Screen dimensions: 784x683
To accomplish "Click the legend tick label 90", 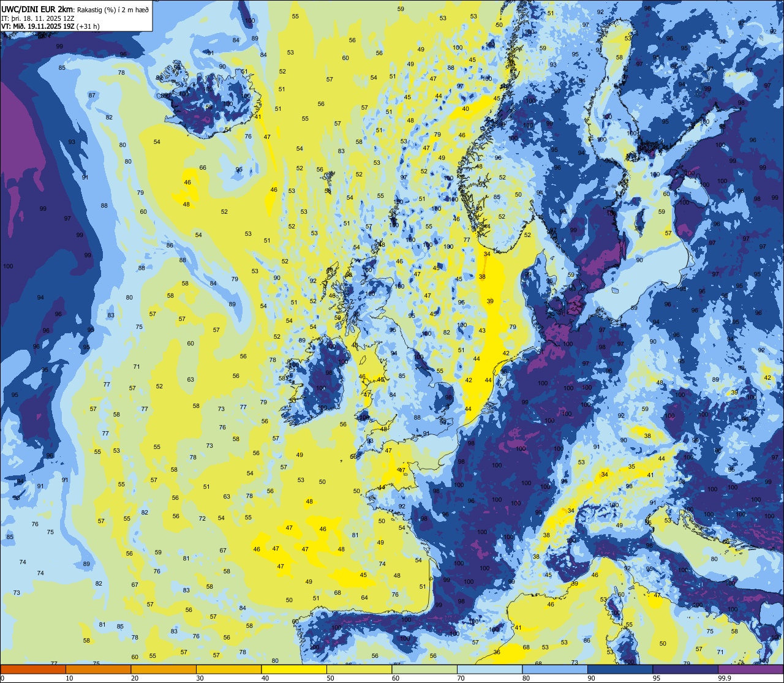I will (x=591, y=678).
